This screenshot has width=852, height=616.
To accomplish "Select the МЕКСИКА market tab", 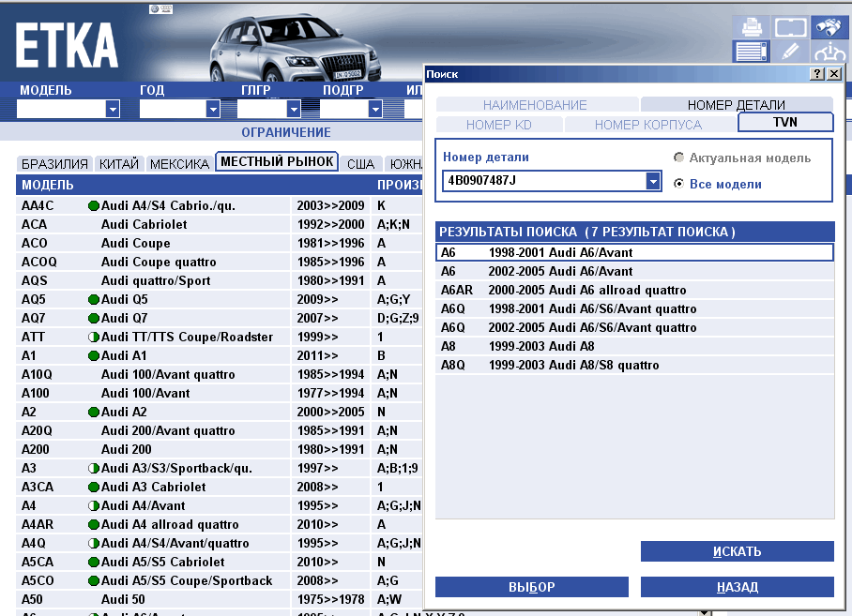I will click(179, 164).
